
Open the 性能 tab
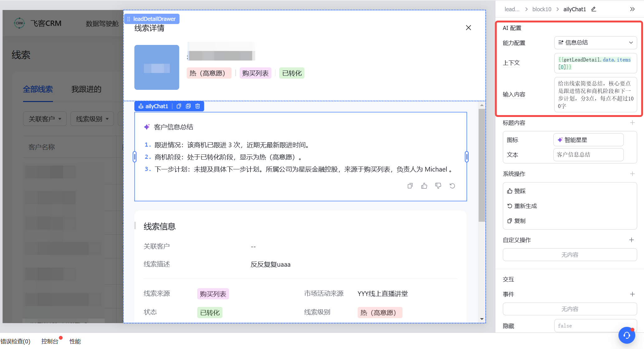tap(75, 341)
